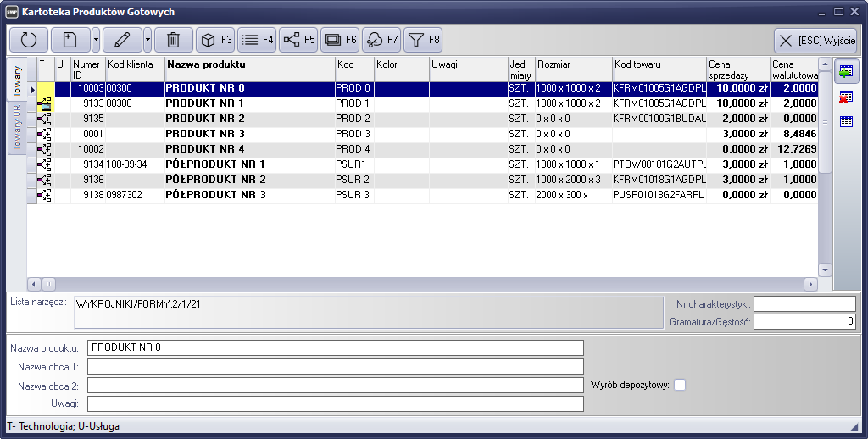Click the remove table icon with red X

[x=845, y=97]
